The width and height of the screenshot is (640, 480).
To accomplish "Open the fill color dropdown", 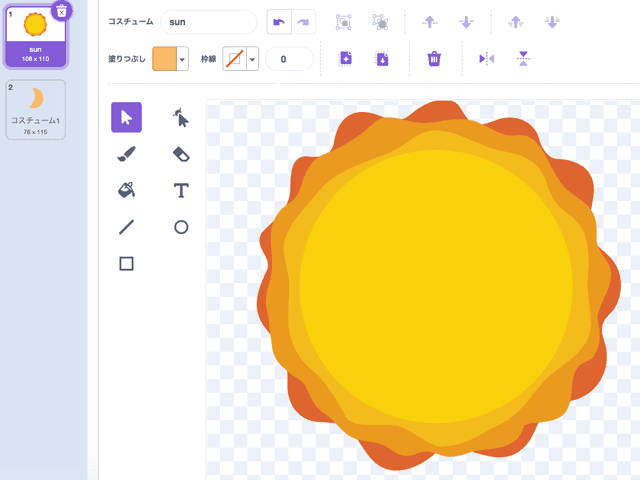I will click(183, 60).
